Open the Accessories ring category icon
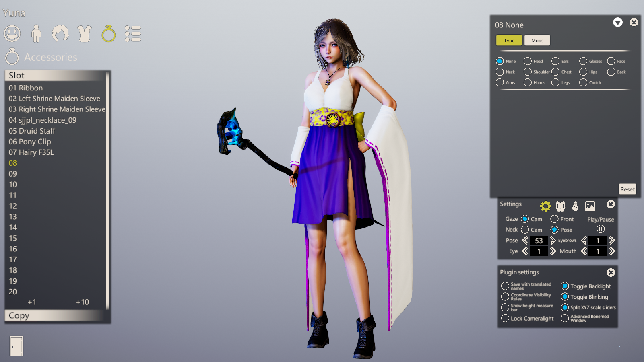 click(109, 34)
